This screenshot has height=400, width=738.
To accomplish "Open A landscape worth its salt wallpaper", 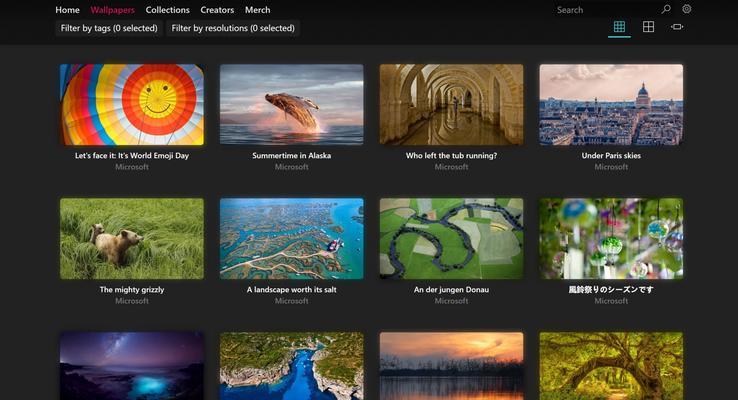I will [x=292, y=239].
